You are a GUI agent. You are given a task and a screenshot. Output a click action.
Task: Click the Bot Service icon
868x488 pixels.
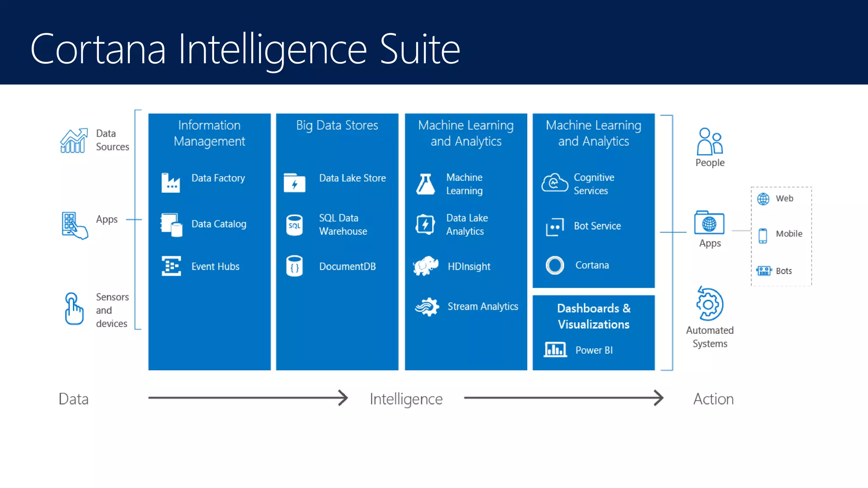(555, 227)
